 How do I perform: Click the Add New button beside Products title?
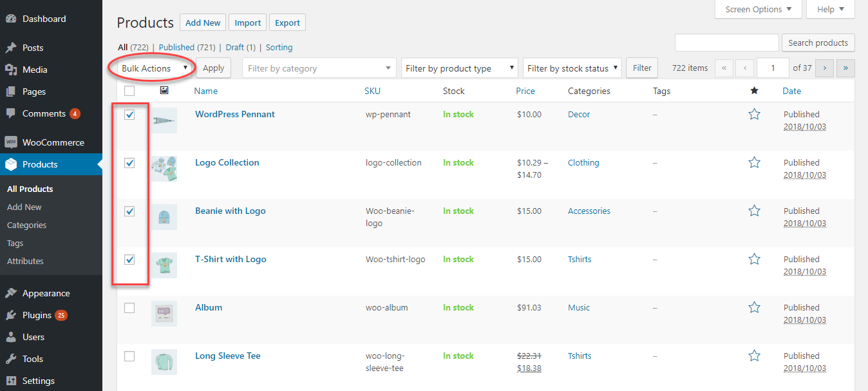203,23
